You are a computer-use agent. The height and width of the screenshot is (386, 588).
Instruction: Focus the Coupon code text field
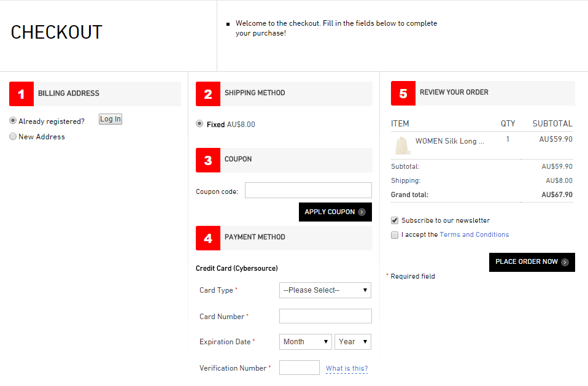coord(308,191)
